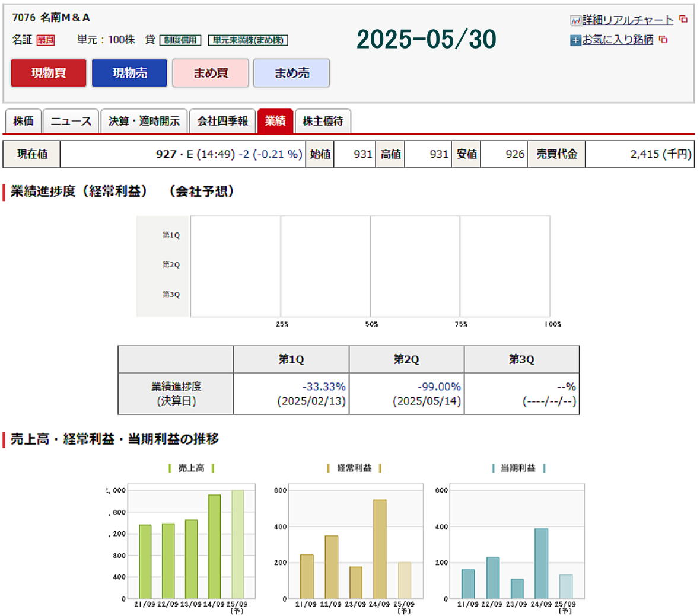Click the 単元未満株(まめ株) badge

coord(248,40)
